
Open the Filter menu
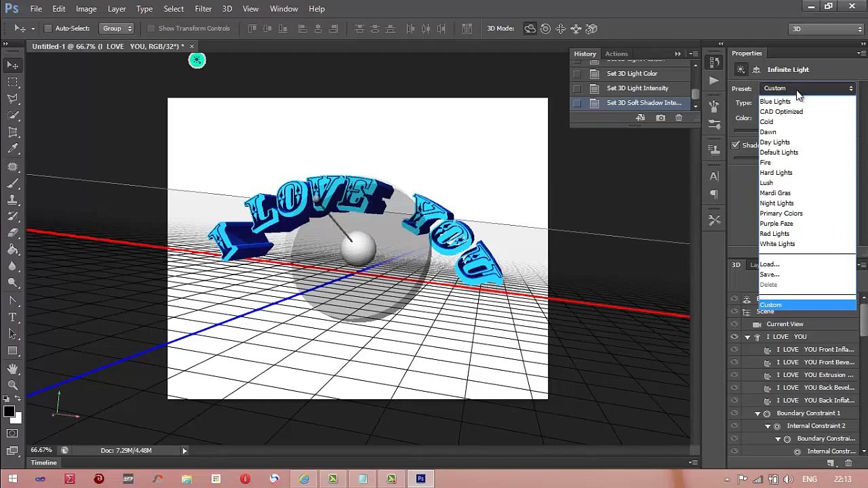click(x=203, y=9)
